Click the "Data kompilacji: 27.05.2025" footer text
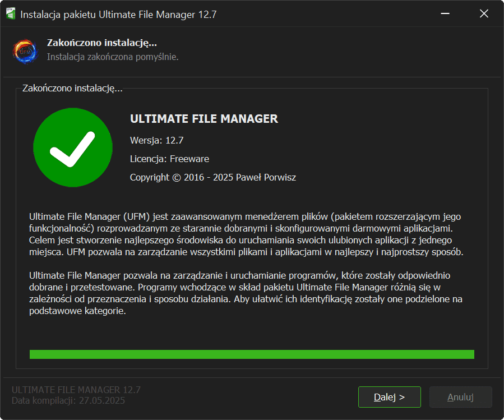 [x=68, y=400]
